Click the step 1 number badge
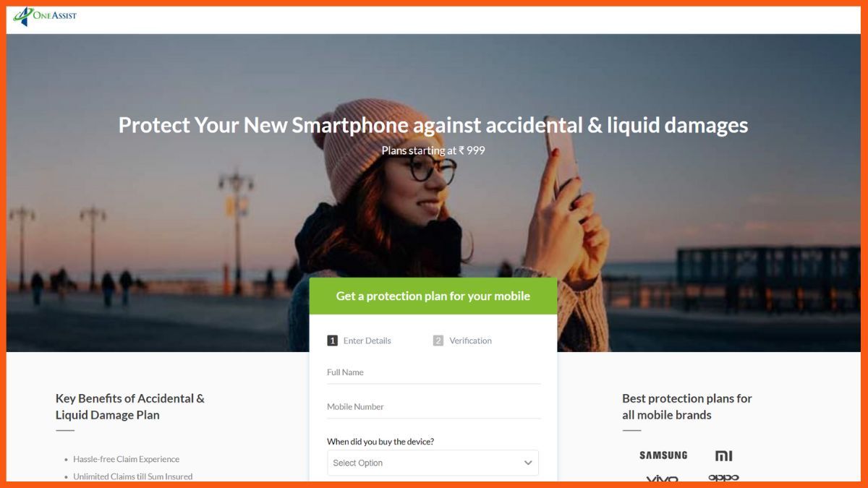868x488 pixels. [333, 341]
